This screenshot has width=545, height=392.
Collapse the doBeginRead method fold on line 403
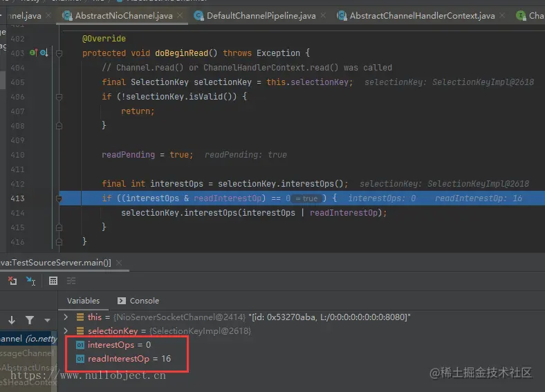coord(59,53)
